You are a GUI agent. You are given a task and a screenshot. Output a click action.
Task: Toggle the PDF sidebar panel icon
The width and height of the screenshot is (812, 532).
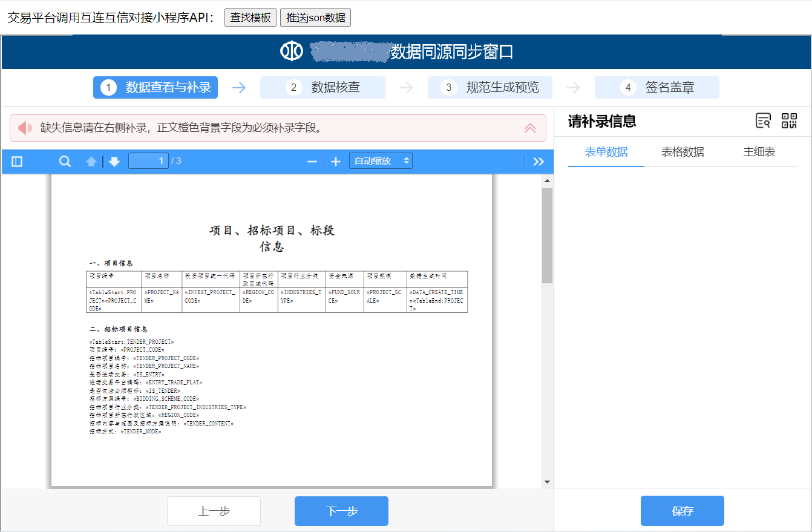[x=17, y=162]
